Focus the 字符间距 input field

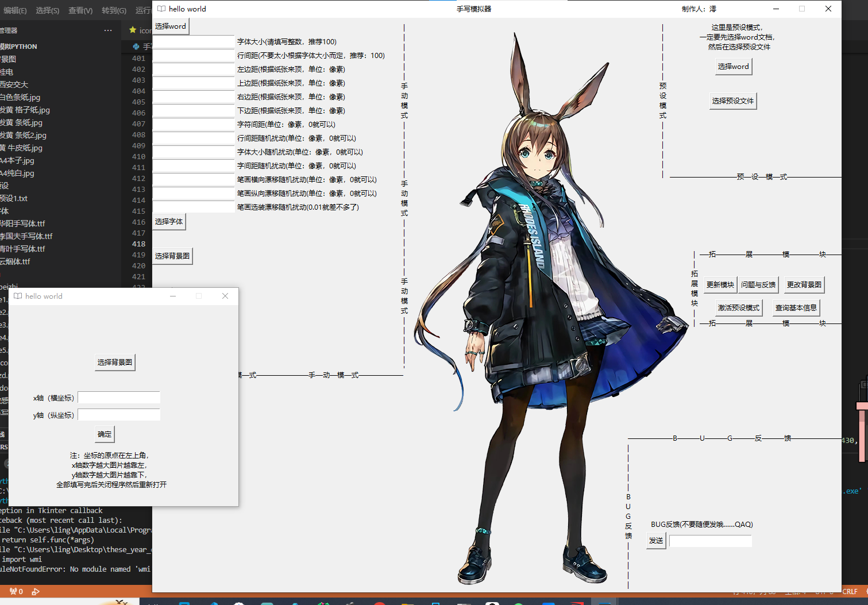coord(194,124)
